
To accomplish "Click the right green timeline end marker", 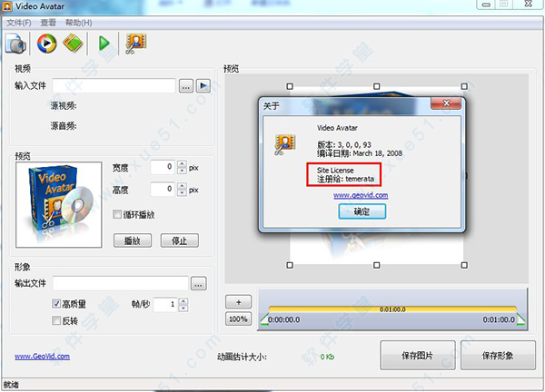I will click(521, 319).
